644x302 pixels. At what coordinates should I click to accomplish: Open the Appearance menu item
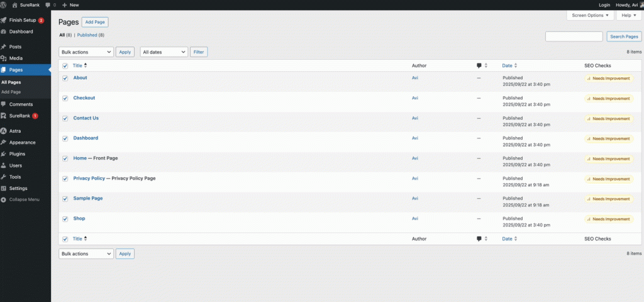click(x=22, y=142)
